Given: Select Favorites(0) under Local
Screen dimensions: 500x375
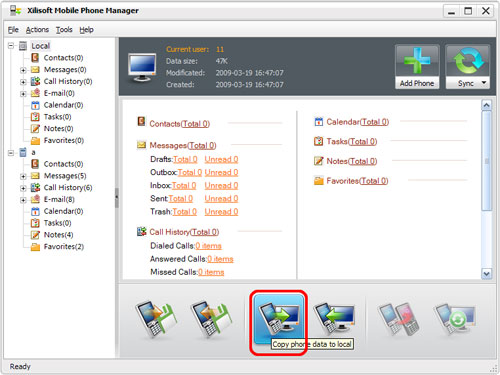Looking at the screenshot, I should point(64,140).
